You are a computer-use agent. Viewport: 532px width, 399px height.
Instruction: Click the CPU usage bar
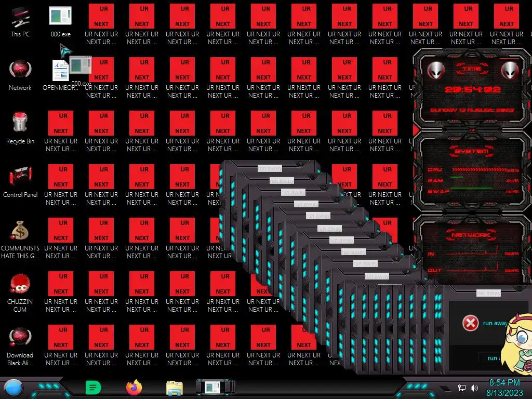479,170
